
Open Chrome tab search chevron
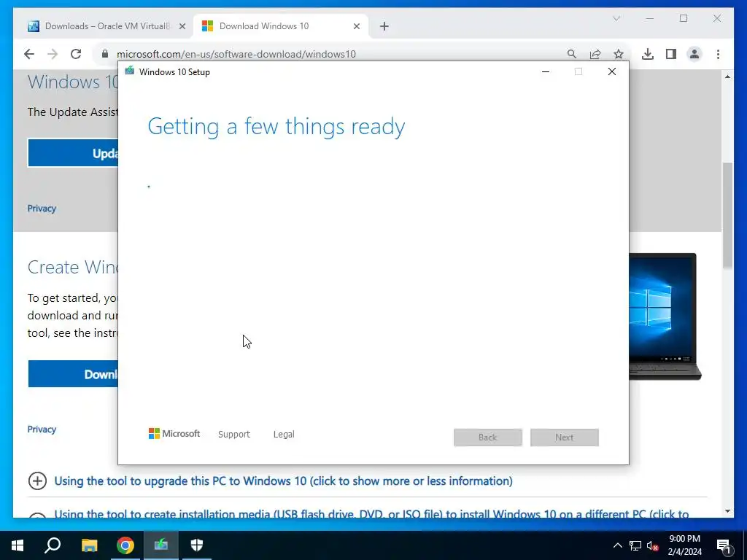(616, 18)
